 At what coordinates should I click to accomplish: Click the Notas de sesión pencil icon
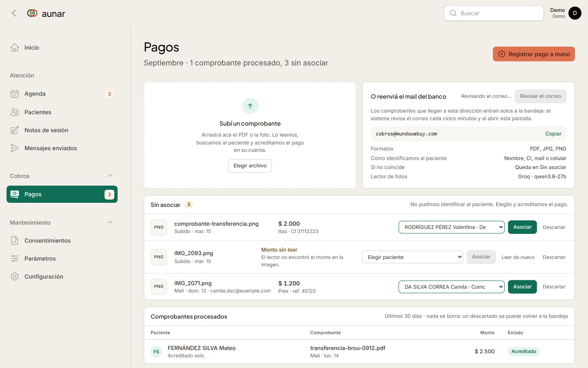tap(15, 130)
